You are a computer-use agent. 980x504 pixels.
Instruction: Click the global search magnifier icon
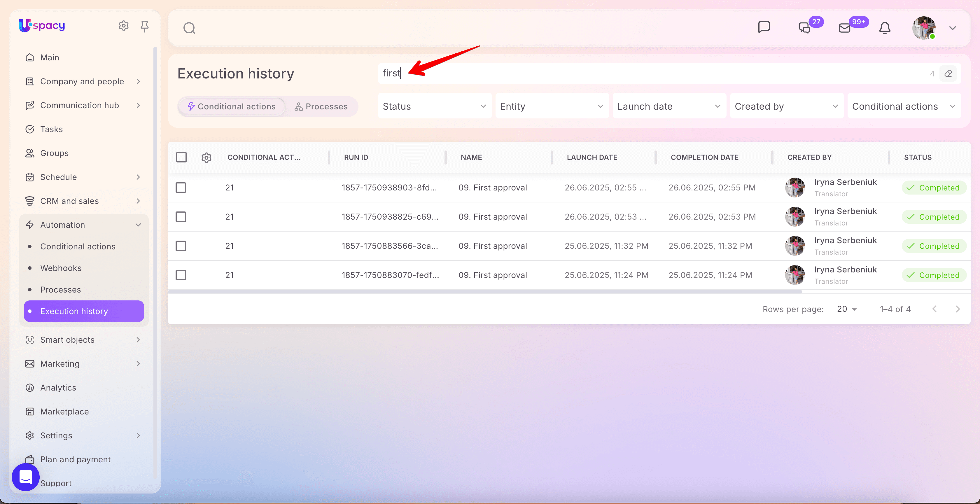pyautogui.click(x=189, y=28)
